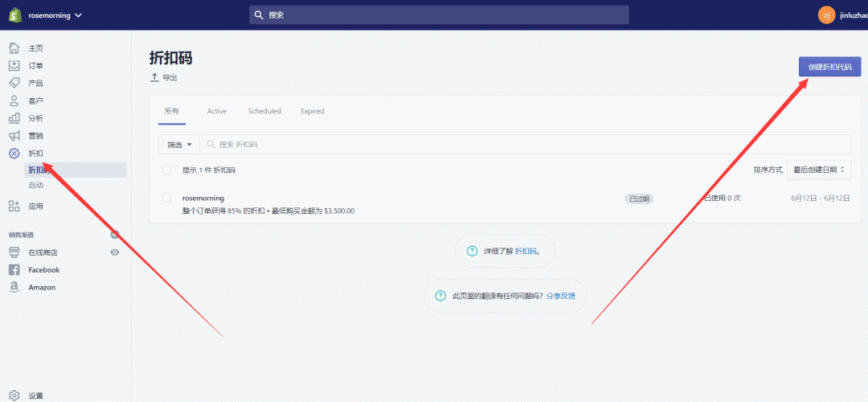The width and height of the screenshot is (868, 402).
Task: Switch to the Expired tab
Action: click(312, 111)
